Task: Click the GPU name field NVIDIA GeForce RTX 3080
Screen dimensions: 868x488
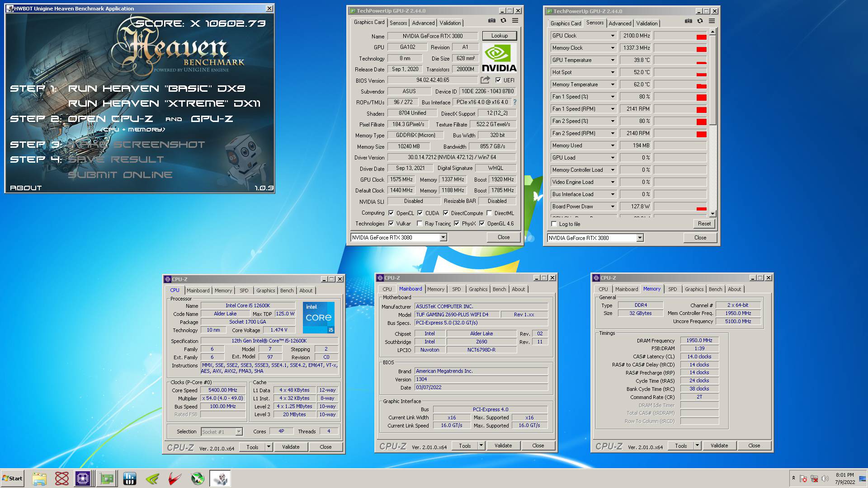Action: tap(433, 36)
